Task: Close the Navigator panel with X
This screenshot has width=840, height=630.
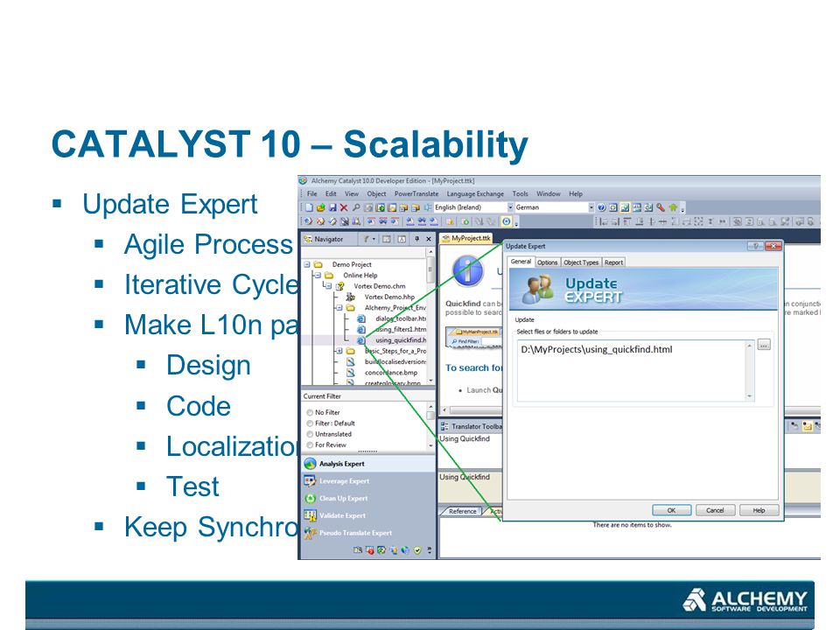Action: click(429, 239)
